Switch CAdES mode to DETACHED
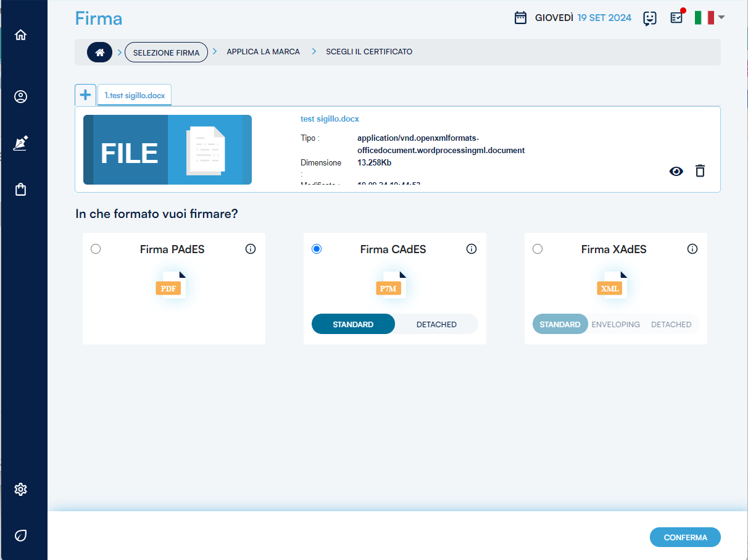 436,324
